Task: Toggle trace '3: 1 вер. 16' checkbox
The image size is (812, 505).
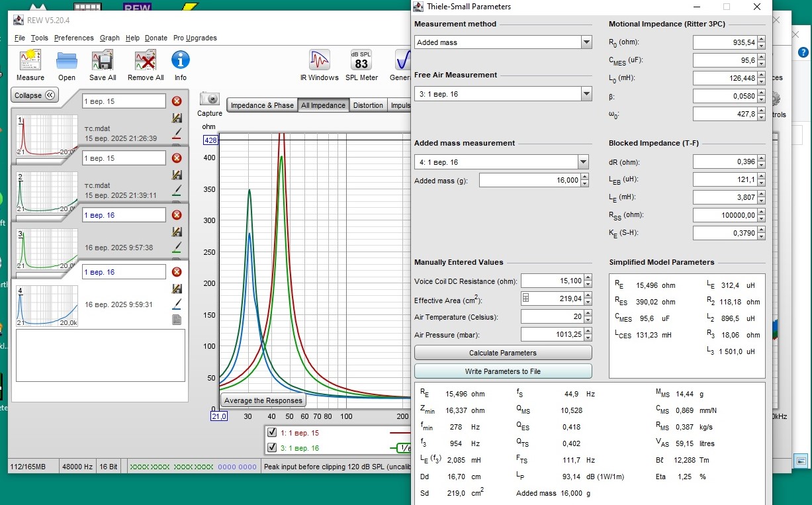Action: click(x=272, y=448)
